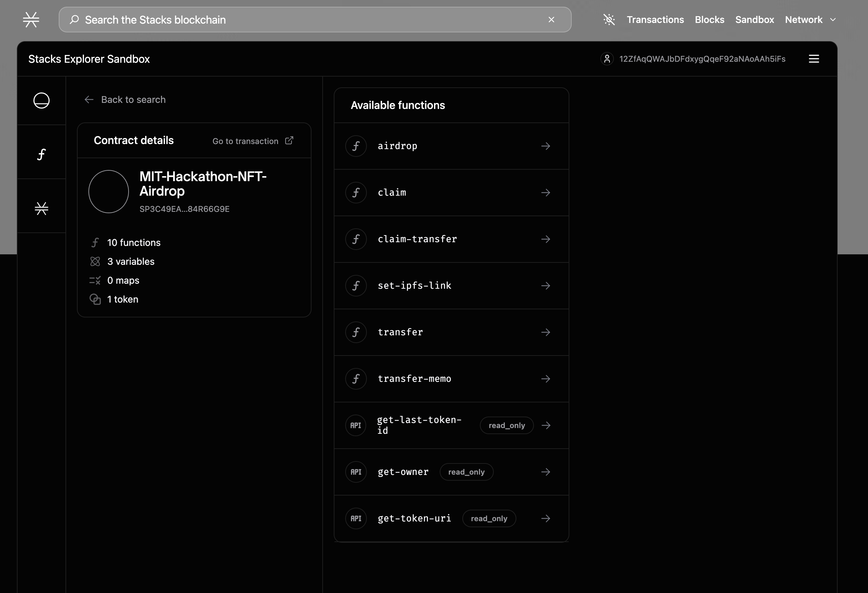
Task: Toggle the light/dark theme sun icon
Action: click(609, 20)
